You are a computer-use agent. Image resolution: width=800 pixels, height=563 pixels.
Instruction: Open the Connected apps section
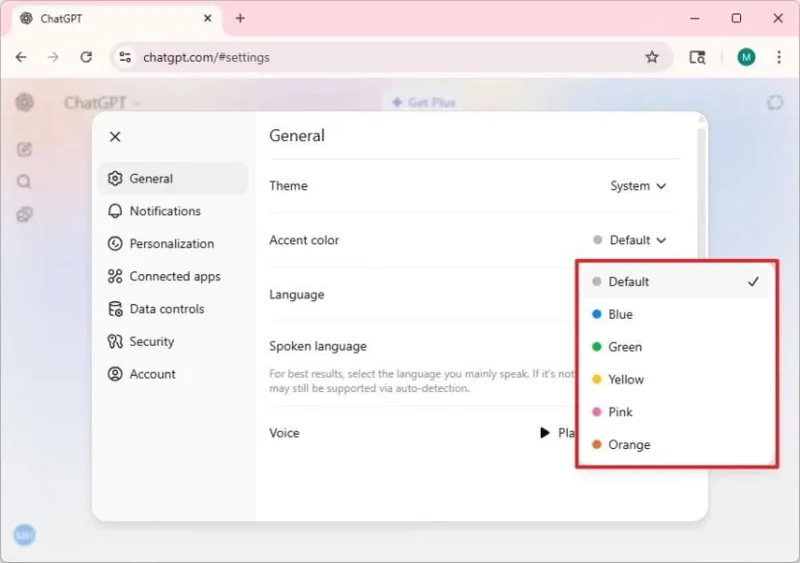173,277
